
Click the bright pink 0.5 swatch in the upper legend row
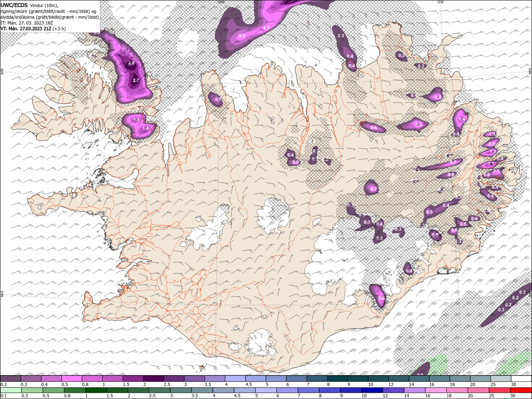[72, 379]
